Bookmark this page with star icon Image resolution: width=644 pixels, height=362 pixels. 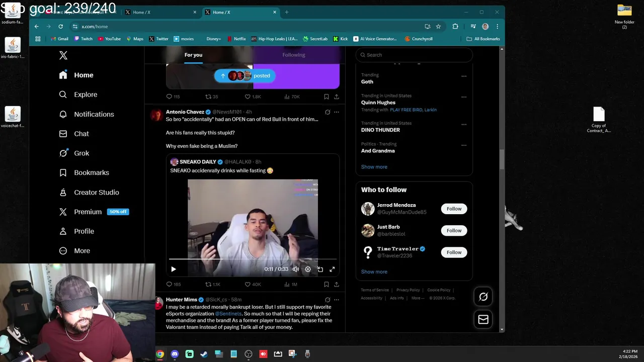click(438, 27)
